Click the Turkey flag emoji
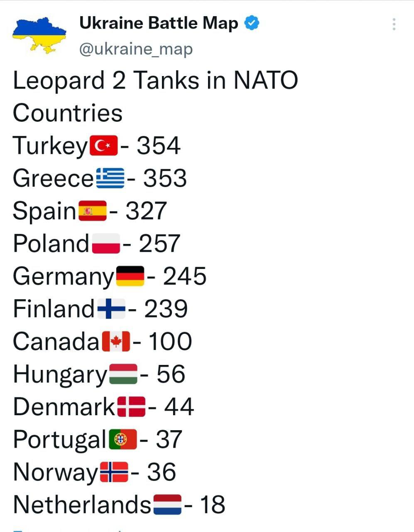The width and height of the screenshot is (414, 532). click(x=103, y=146)
